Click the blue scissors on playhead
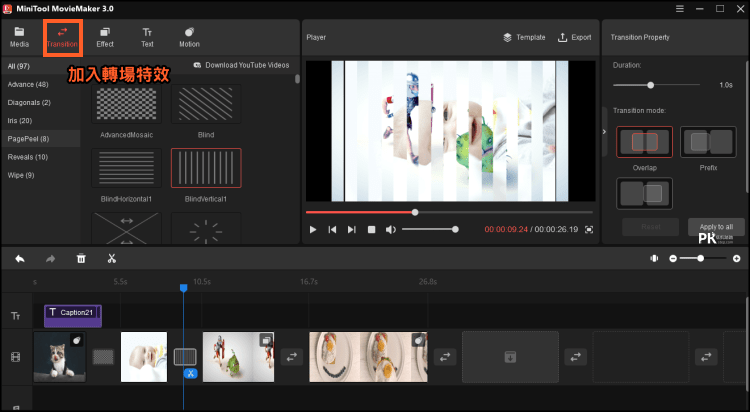 tap(190, 374)
